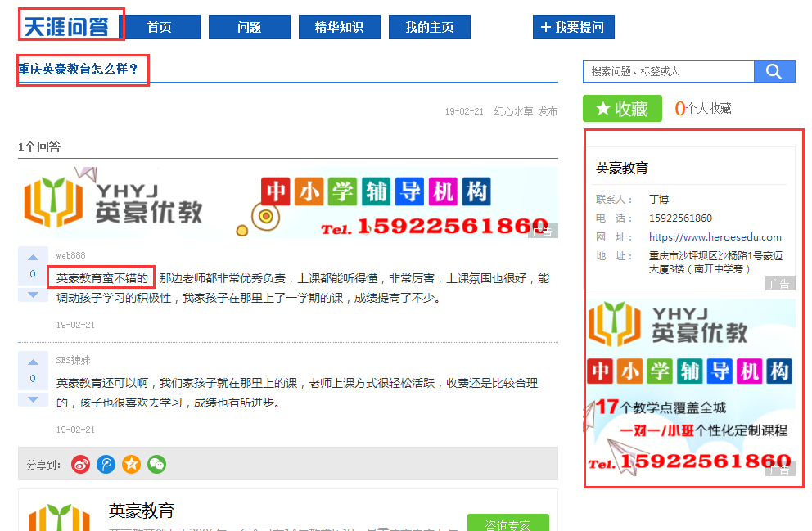Image resolution: width=812 pixels, height=531 pixels.
Task: Click the green 收藏 star button
Action: [622, 109]
